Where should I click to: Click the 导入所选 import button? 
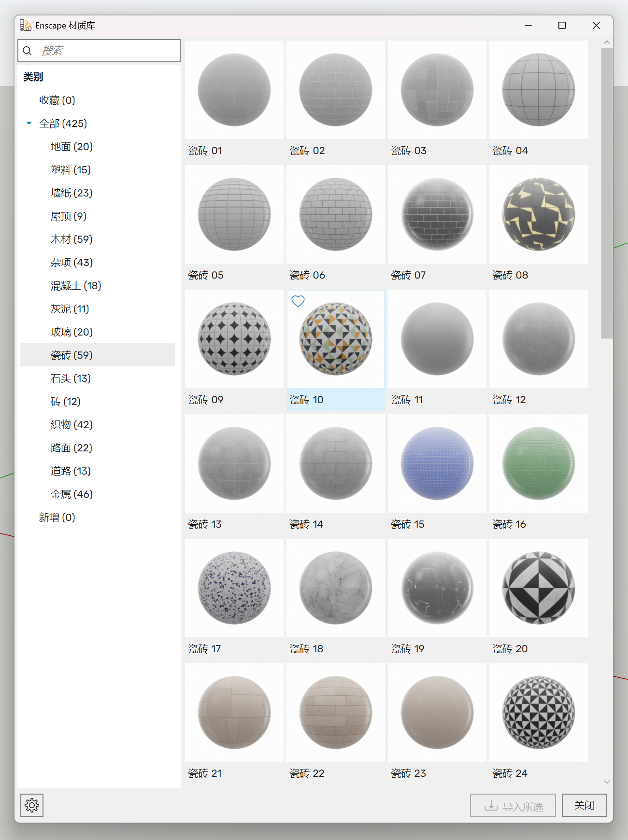click(513, 805)
